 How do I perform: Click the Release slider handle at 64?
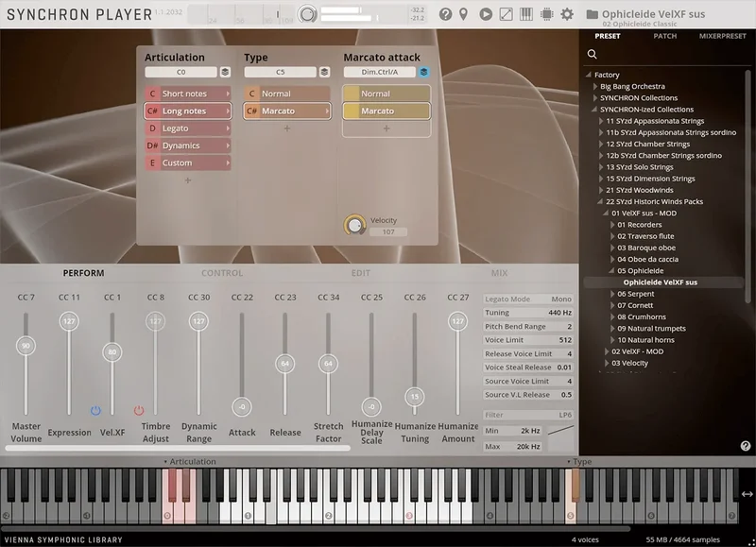(x=285, y=364)
